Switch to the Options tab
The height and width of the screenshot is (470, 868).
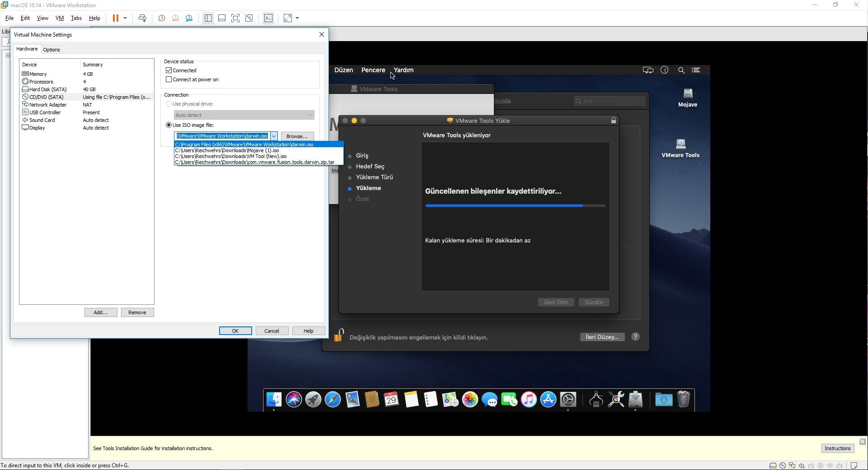(52, 50)
